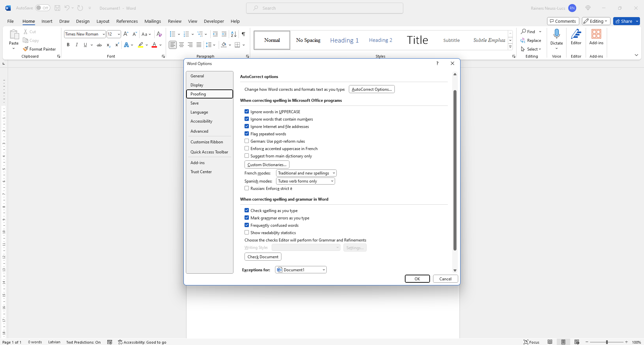Open Custom Dictionaries button
The image size is (644, 345).
pyautogui.click(x=267, y=165)
